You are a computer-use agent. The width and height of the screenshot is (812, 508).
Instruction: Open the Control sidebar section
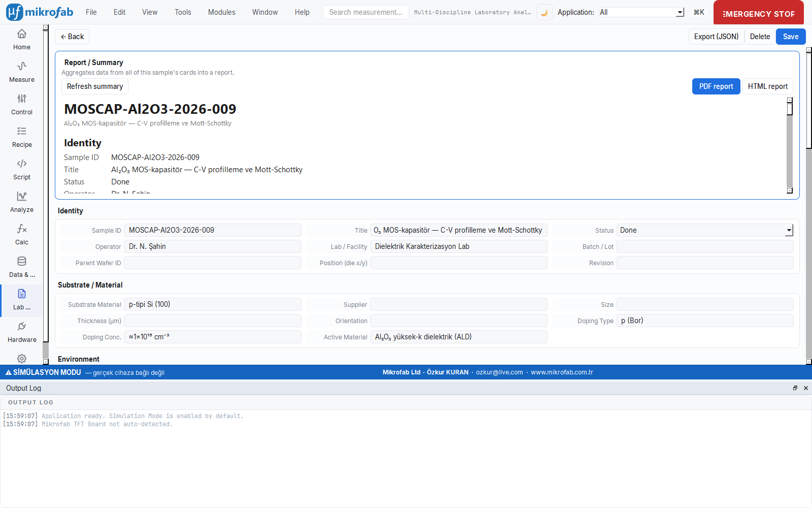coord(22,105)
